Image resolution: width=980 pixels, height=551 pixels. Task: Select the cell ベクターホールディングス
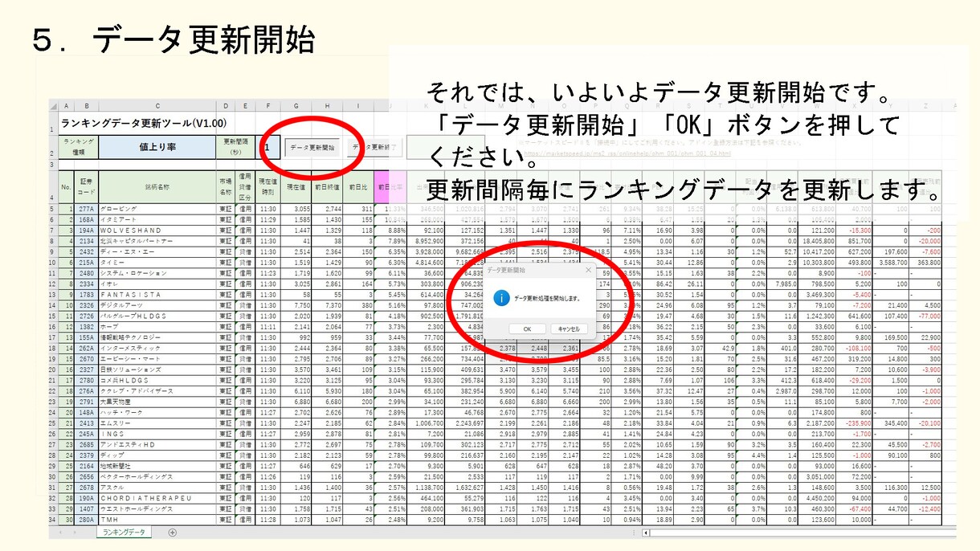point(157,475)
